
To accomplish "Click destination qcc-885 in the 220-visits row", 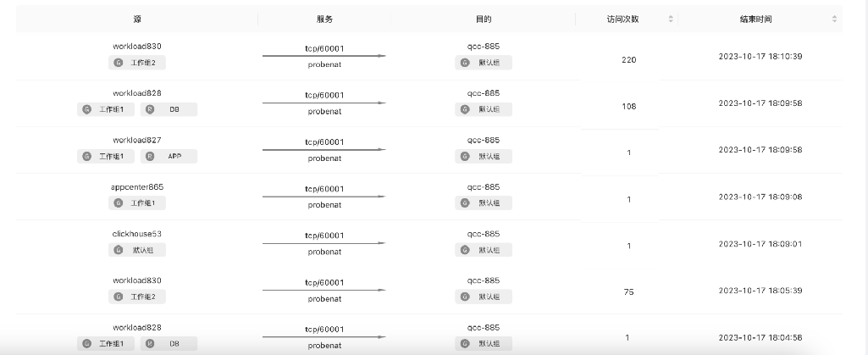I will pyautogui.click(x=484, y=47).
